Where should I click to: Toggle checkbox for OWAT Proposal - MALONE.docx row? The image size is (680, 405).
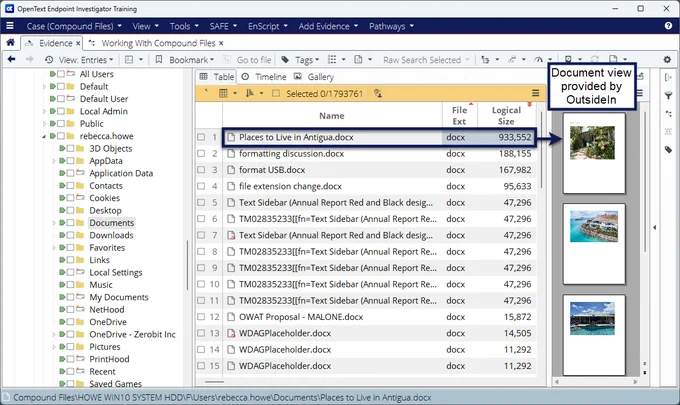[x=201, y=317]
